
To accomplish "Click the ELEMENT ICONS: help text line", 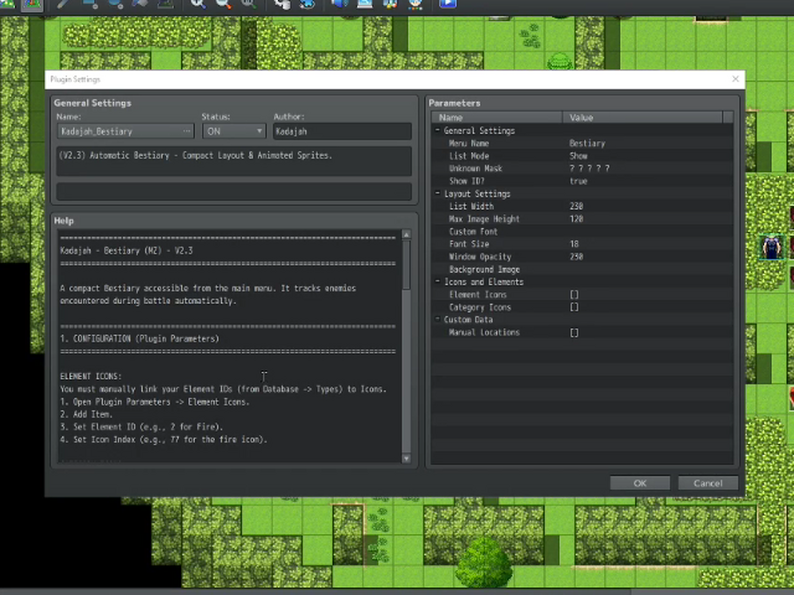I will pyautogui.click(x=91, y=376).
